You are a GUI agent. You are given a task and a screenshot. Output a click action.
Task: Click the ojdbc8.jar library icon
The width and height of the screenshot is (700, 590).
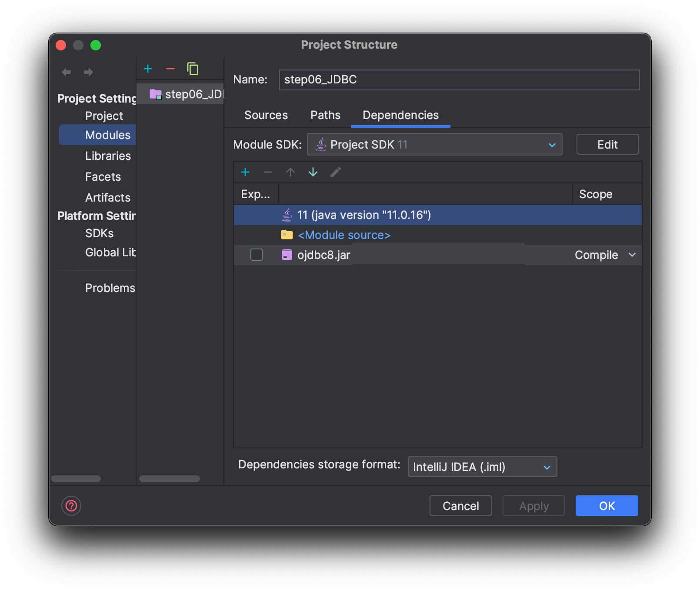(287, 255)
